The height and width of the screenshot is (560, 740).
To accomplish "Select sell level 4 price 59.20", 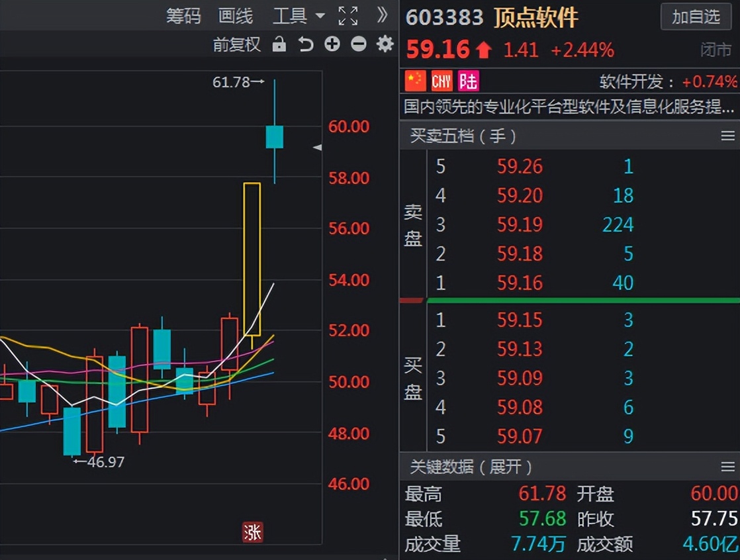I will pyautogui.click(x=520, y=196).
